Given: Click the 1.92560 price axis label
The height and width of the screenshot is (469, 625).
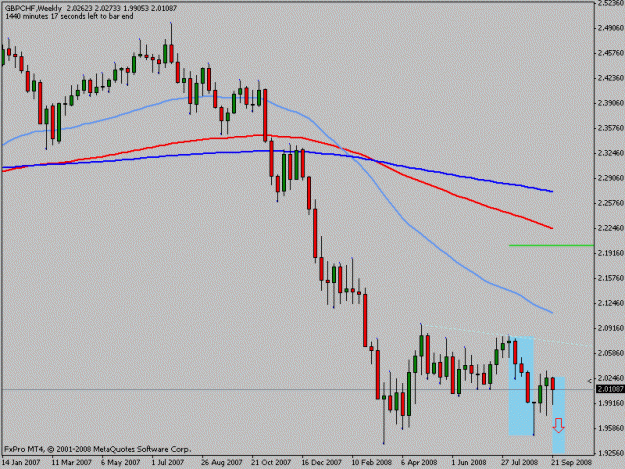Looking at the screenshot, I should 610,453.
